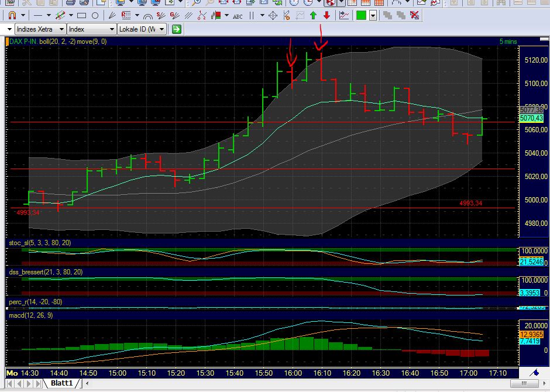Pick the rectangle drawing tool
The height and width of the screenshot is (392, 550).
tap(82, 16)
